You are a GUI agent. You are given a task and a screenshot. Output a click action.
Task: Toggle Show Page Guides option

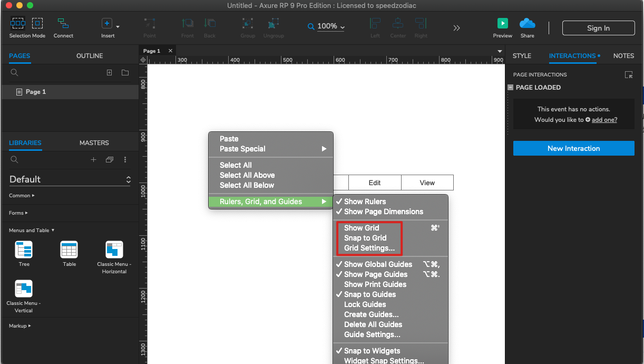tap(391, 274)
